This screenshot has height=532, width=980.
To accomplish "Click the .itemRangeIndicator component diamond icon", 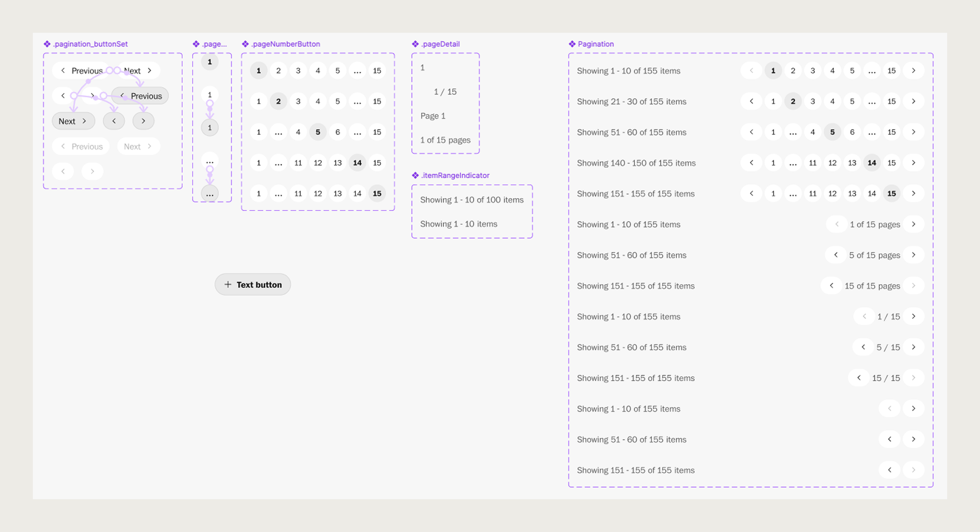I will [416, 175].
